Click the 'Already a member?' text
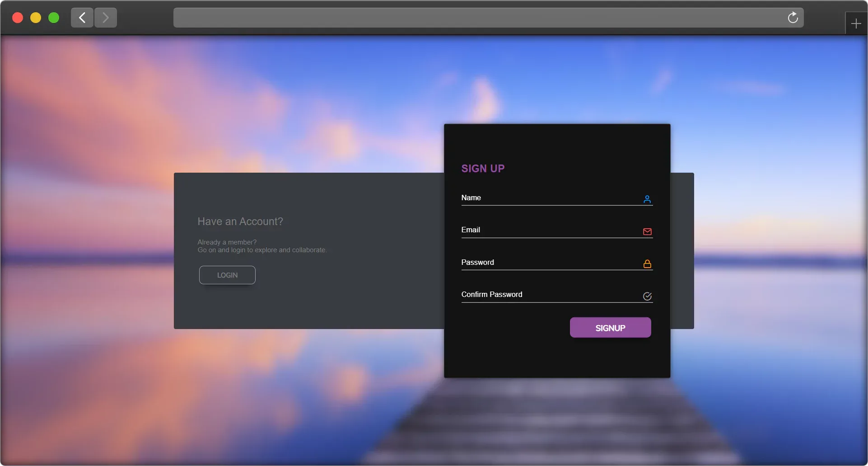The height and width of the screenshot is (466, 868). click(x=227, y=242)
